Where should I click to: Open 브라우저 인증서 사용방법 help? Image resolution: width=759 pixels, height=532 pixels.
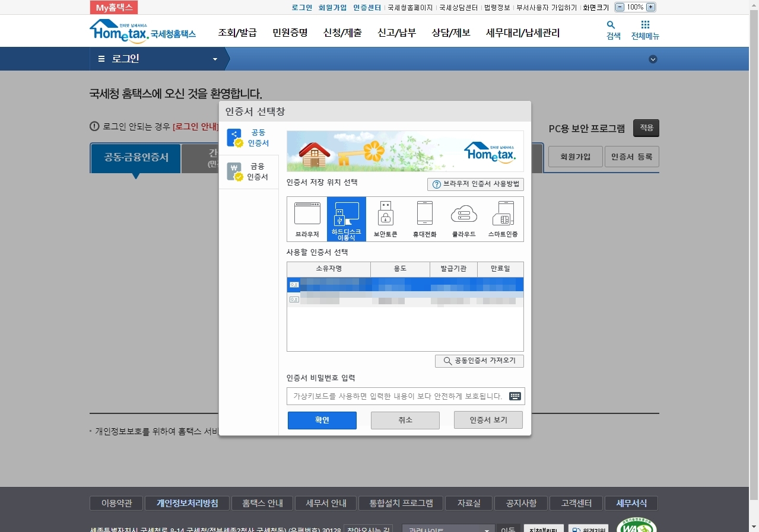click(x=475, y=184)
